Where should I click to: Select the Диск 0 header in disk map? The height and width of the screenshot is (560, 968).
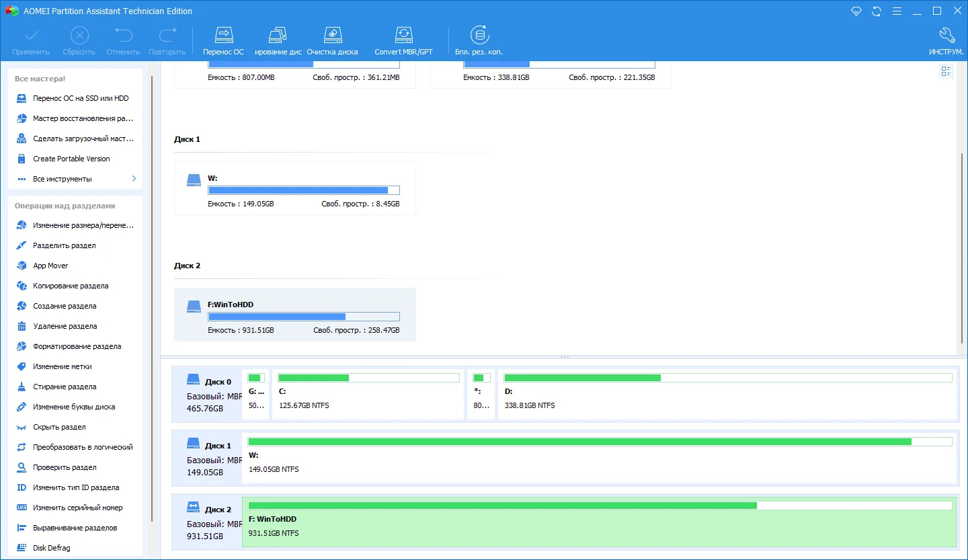(x=207, y=395)
